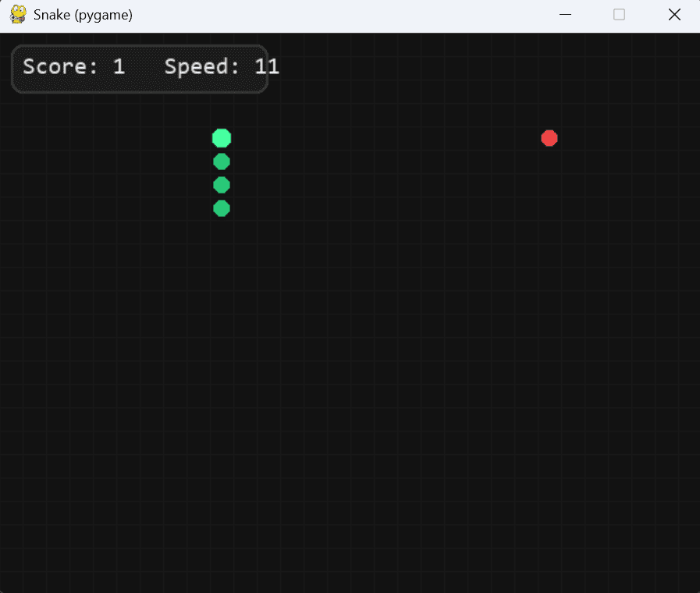Viewport: 700px width, 593px height.
Task: Click the bottom-left corner grid cell
Action: pyautogui.click(x=12, y=581)
